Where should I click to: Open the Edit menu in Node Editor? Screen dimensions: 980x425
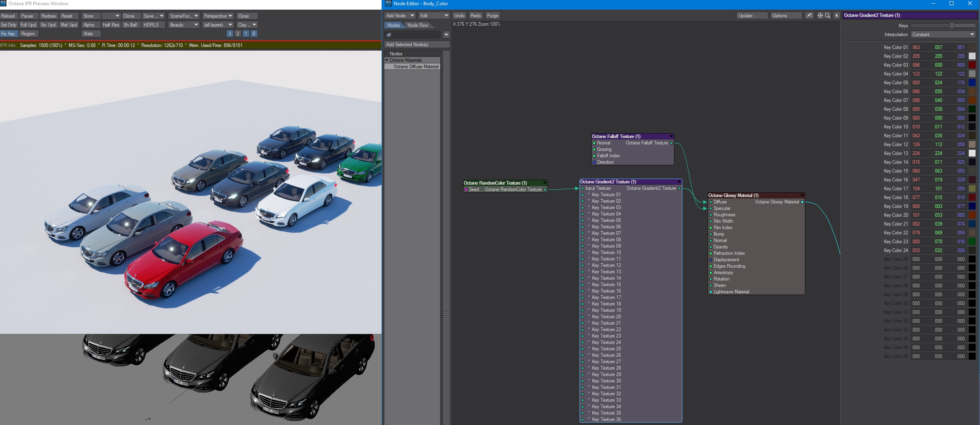(433, 16)
